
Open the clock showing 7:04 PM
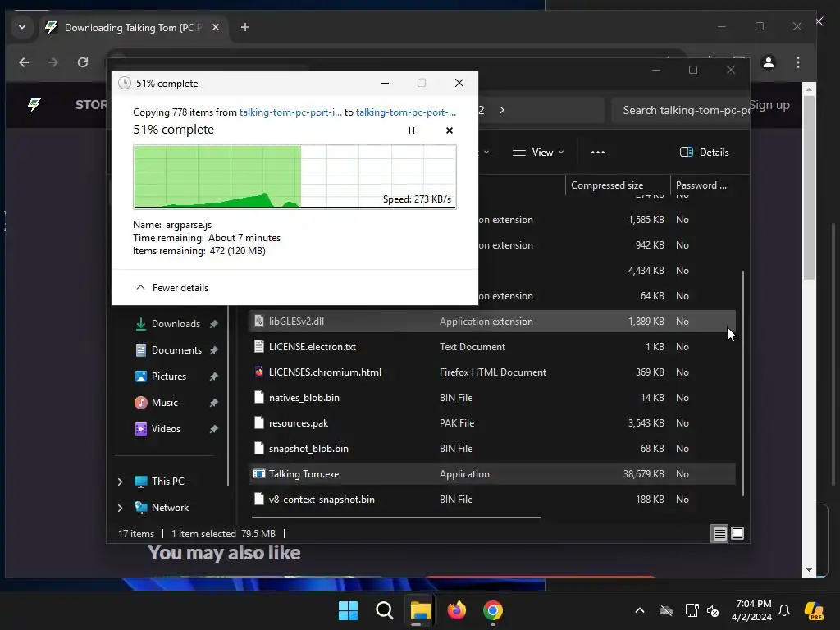click(751, 610)
